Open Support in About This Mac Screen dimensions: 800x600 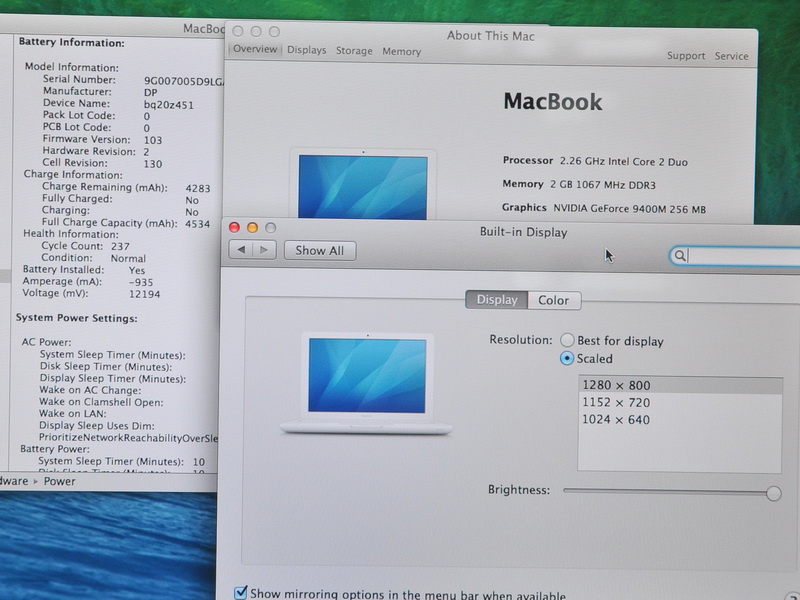point(686,56)
